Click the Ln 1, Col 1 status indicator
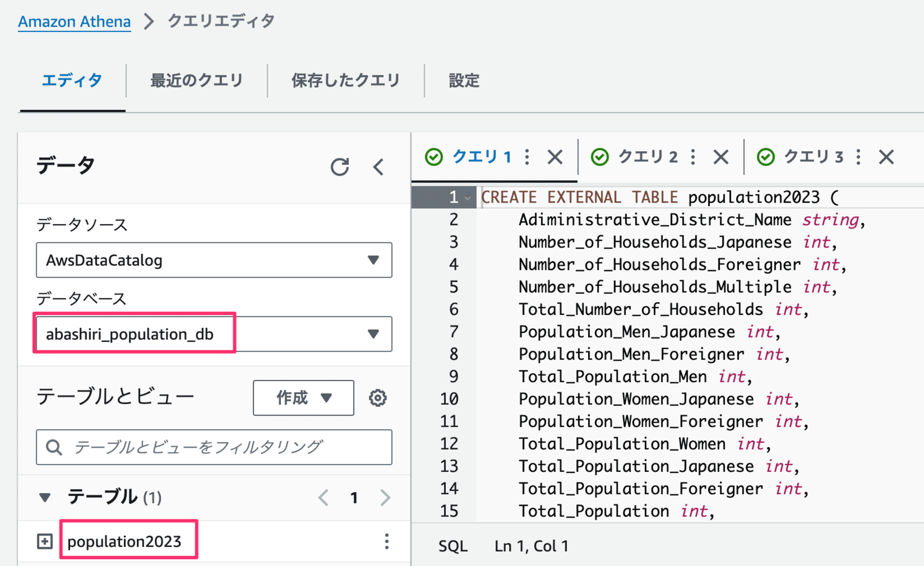This screenshot has width=924, height=566. [531, 546]
